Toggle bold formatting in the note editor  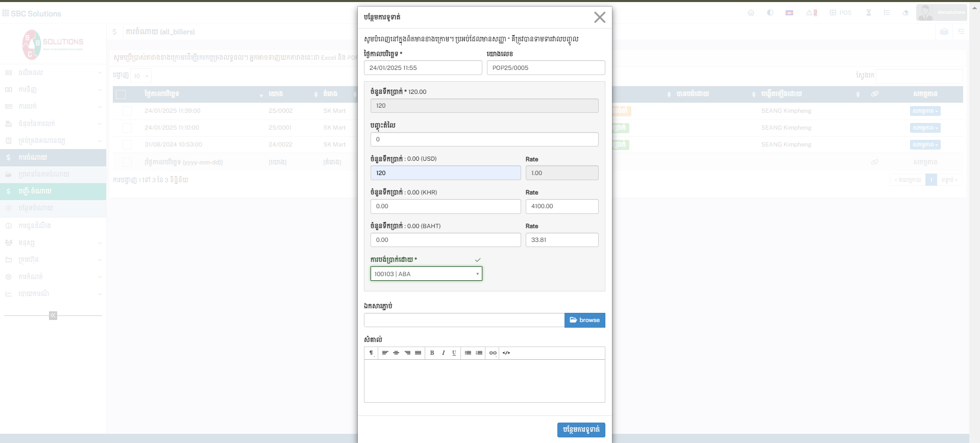pyautogui.click(x=432, y=353)
